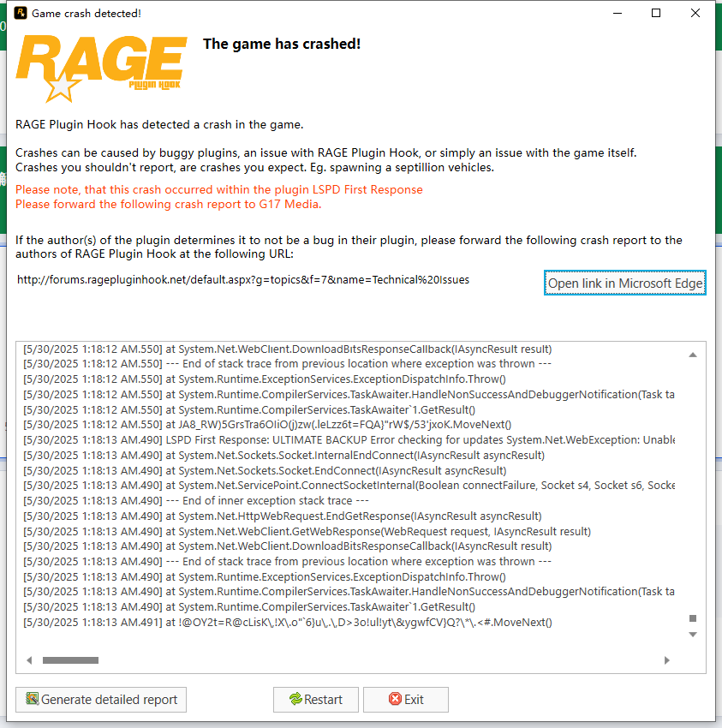
Task: Click 'Please forward the following crash report to G17 Media'
Action: [168, 205]
